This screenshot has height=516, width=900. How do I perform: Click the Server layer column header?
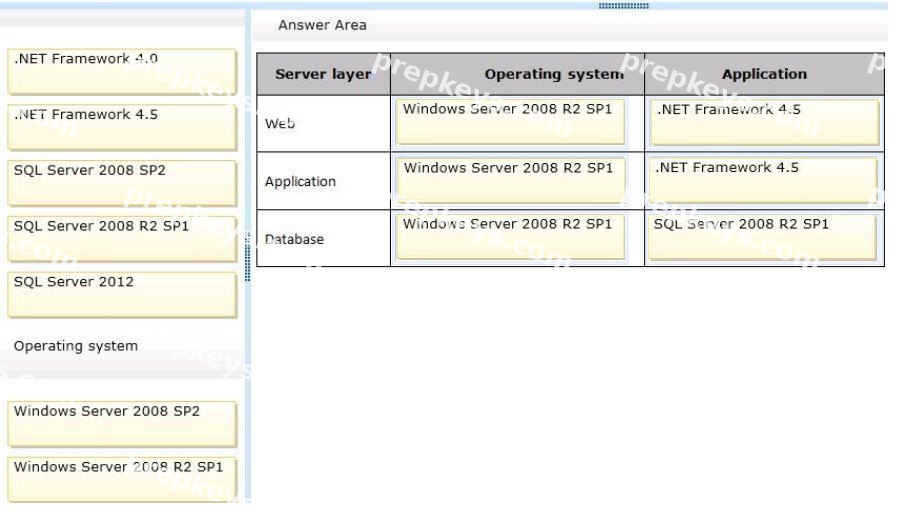[323, 74]
